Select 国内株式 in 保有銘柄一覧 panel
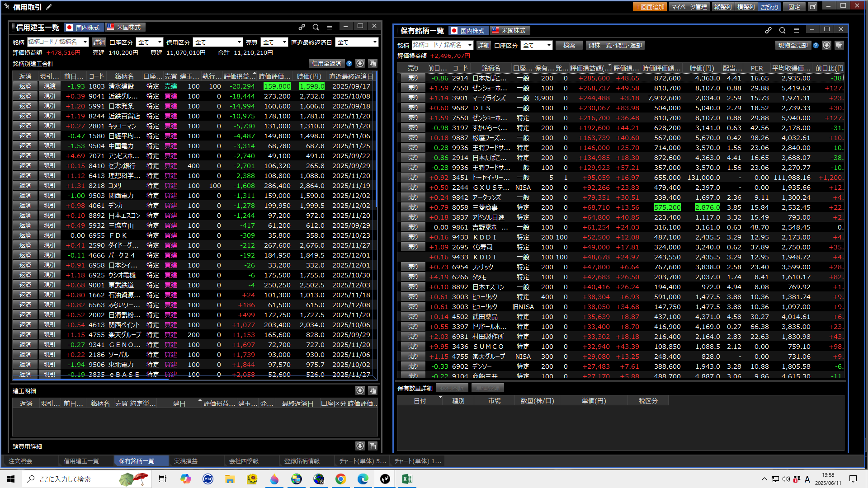Image resolution: width=868 pixels, height=488 pixels. 468,31
